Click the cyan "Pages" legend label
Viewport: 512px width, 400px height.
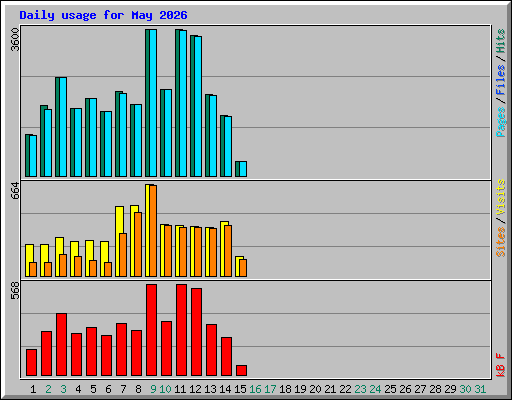pyautogui.click(x=501, y=122)
